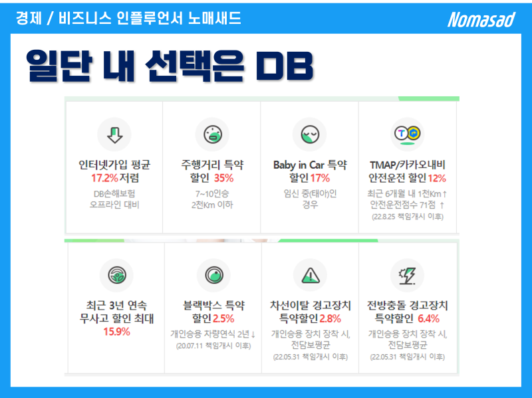Click the 안전운전 할인 12% text
The width and height of the screenshot is (532, 398).
407,178
